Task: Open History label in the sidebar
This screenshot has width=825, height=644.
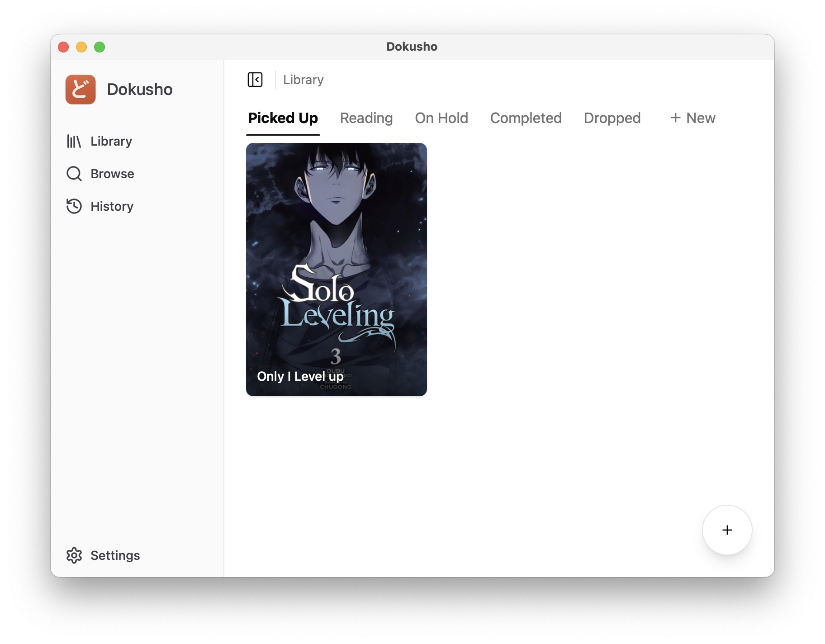Action: tap(112, 206)
